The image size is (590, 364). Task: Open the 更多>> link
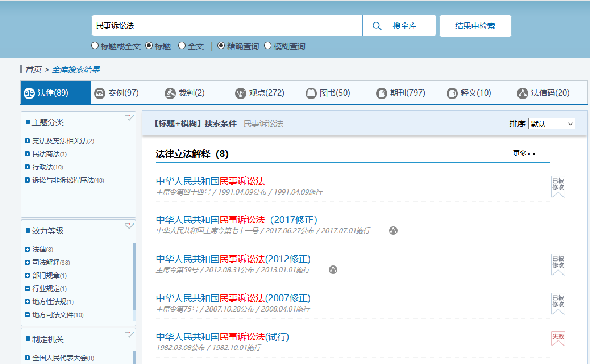[524, 153]
